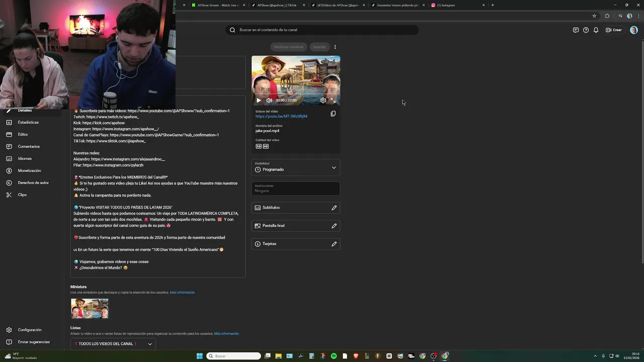Open video player settings gear
The width and height of the screenshot is (644, 362).
click(x=323, y=100)
